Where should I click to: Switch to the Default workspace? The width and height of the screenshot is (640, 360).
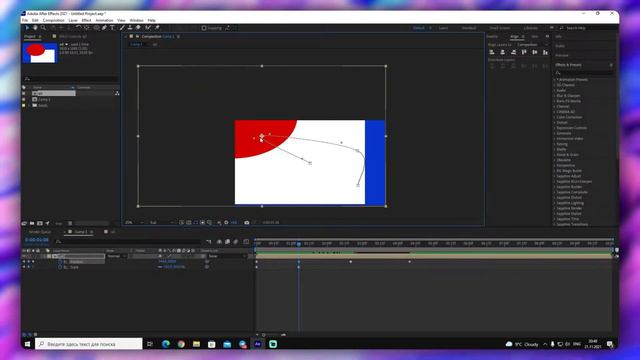[x=419, y=28]
